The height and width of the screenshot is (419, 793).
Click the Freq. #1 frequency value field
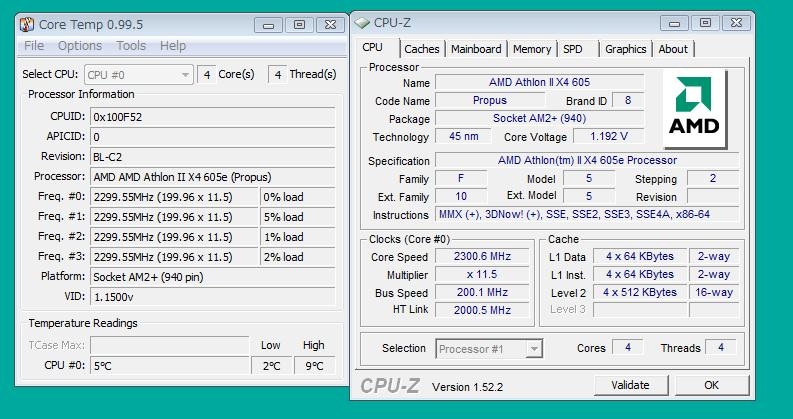coord(174,217)
